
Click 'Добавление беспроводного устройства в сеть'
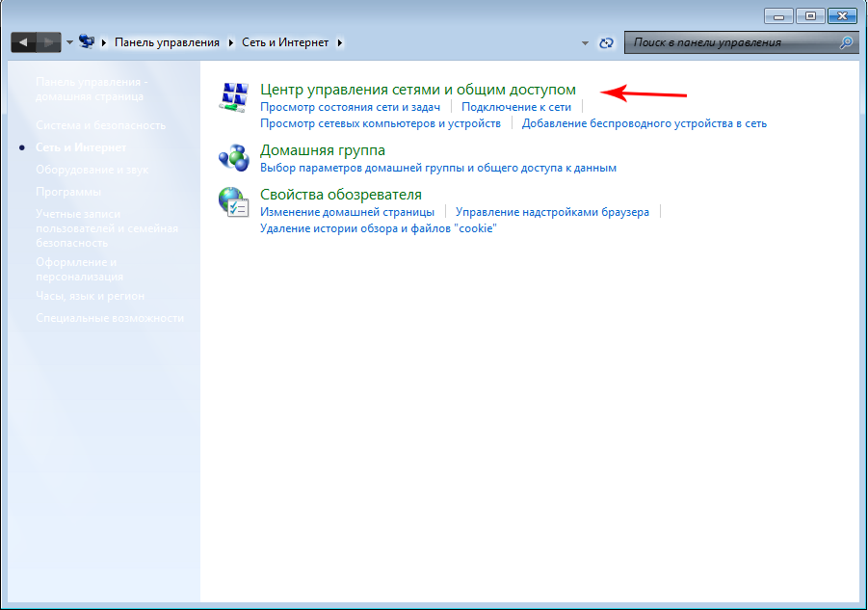click(644, 123)
